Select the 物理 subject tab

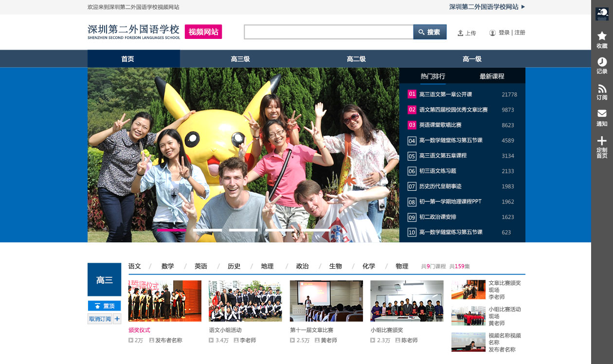point(402,266)
